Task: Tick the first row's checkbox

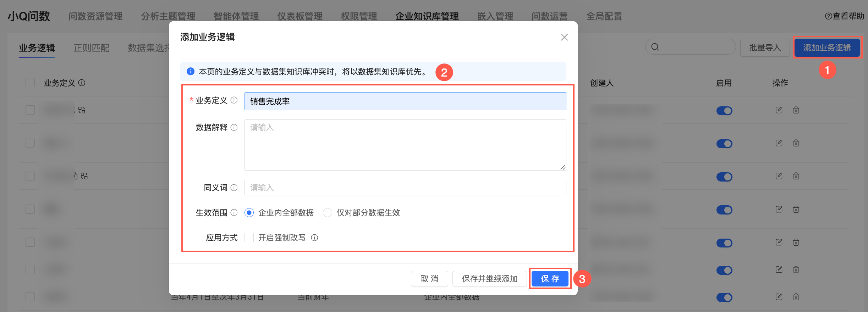Action: (x=30, y=110)
